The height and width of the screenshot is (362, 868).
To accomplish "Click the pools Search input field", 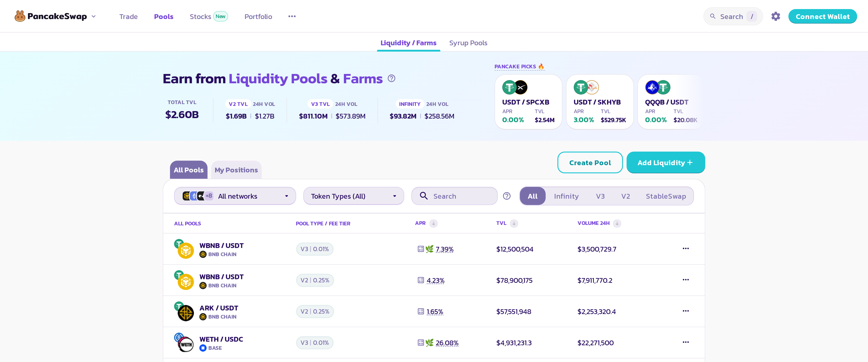I will (x=454, y=196).
